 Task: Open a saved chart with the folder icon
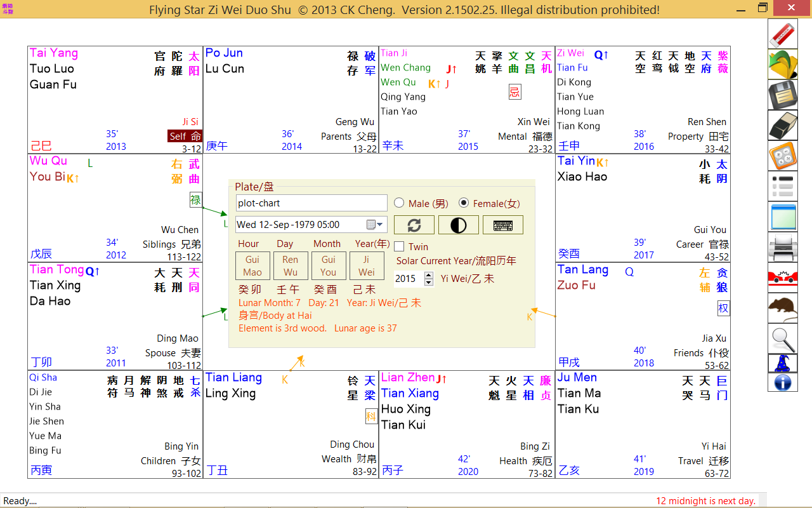[x=782, y=64]
